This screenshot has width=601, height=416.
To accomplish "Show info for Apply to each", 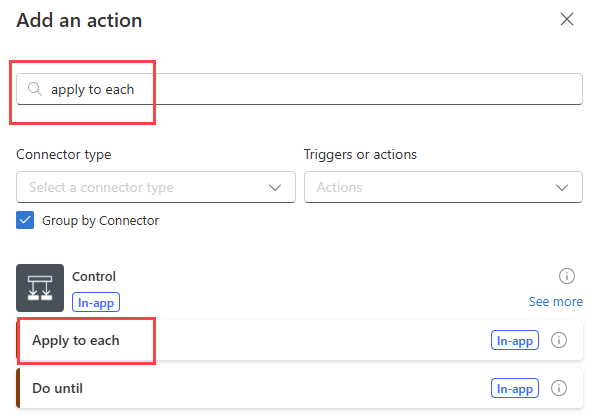I will point(559,340).
